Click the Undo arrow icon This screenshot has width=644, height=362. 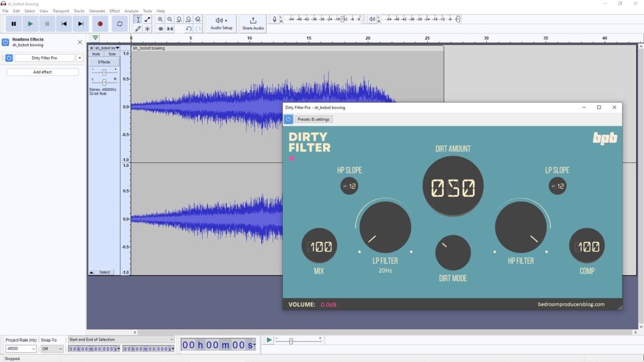(x=188, y=29)
